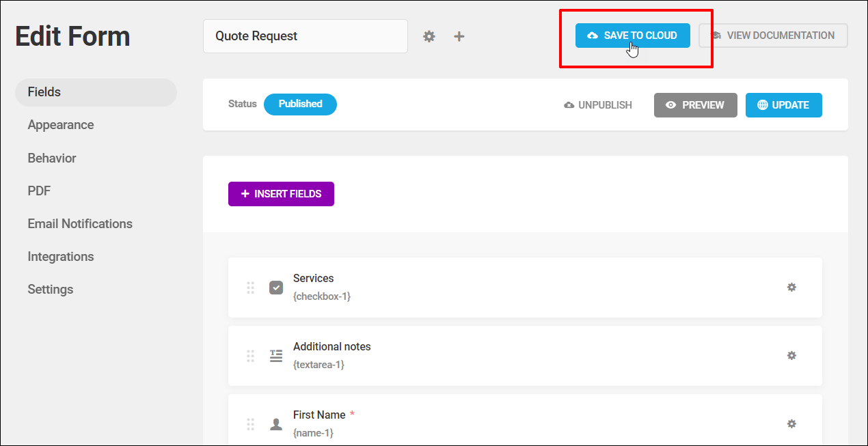Screen dimensions: 868x446
Task: Click the Insert Fields button
Action: click(x=281, y=194)
